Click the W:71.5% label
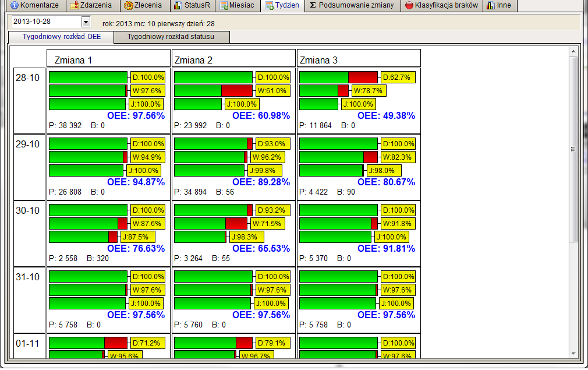 (267, 224)
